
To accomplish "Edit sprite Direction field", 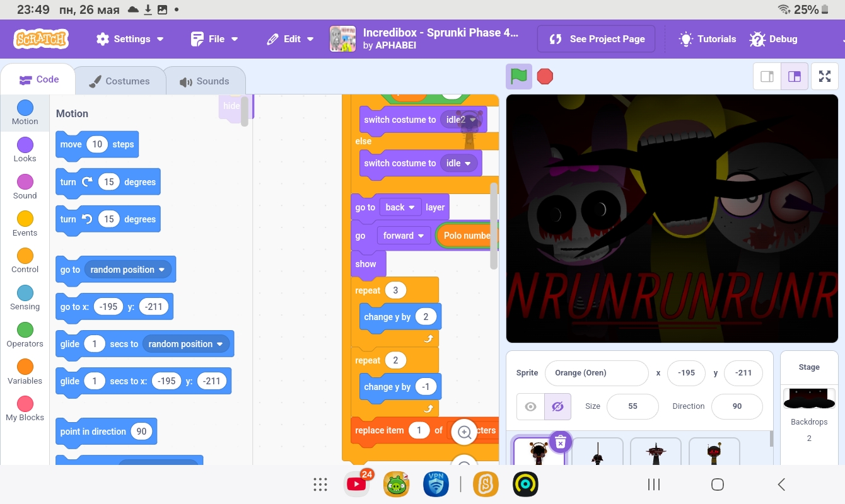I will (737, 406).
